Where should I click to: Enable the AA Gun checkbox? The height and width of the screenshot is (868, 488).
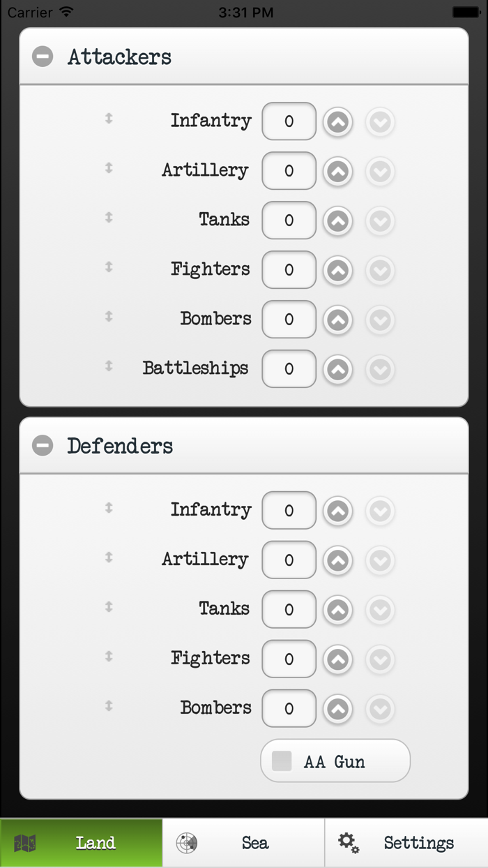pyautogui.click(x=282, y=761)
